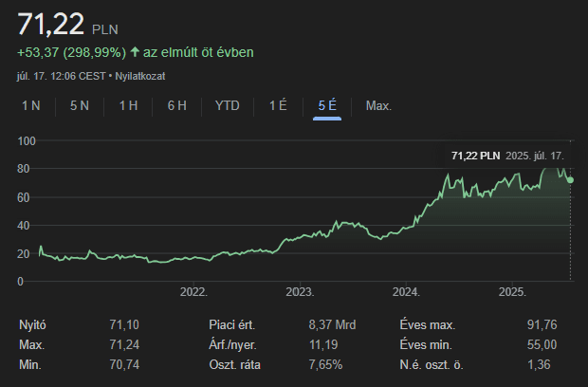
Task: Click the green up arrow icon
Action: coord(135,51)
